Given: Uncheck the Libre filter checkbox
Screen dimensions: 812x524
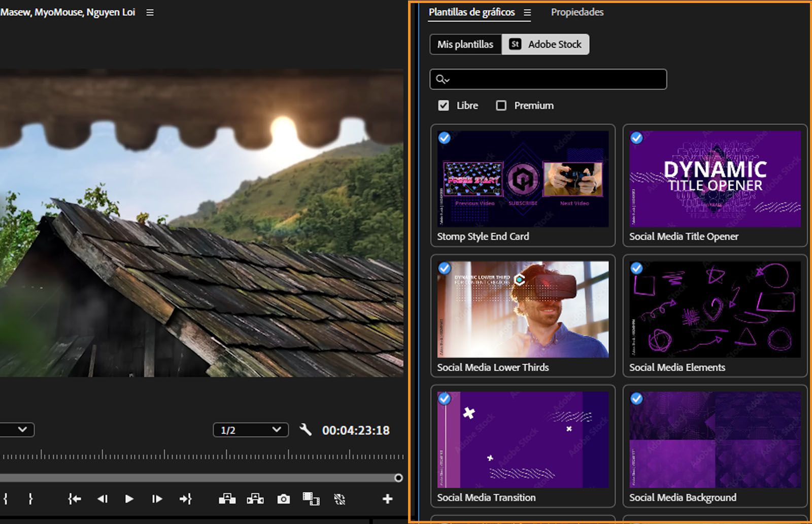Looking at the screenshot, I should (444, 106).
